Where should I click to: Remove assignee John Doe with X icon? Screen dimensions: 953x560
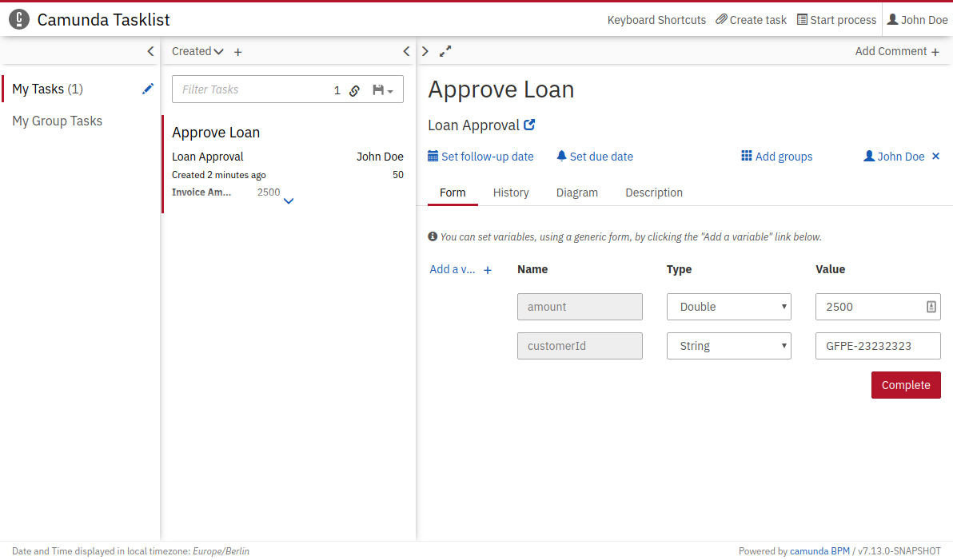coord(936,157)
